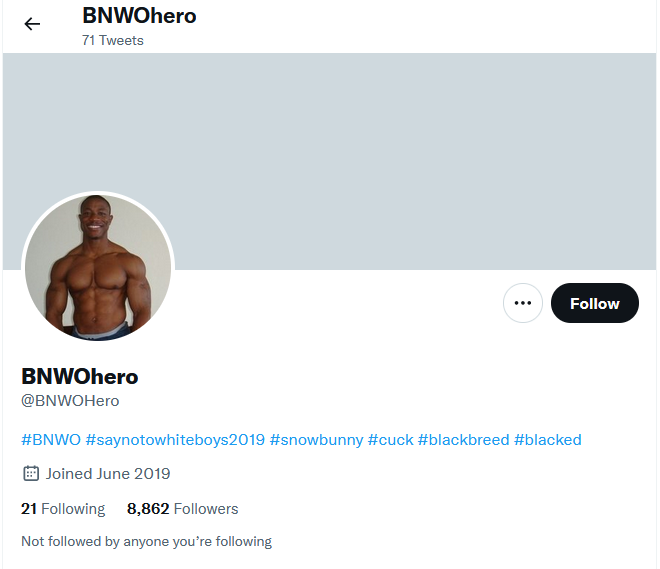Image resolution: width=660 pixels, height=569 pixels.
Task: Open the #snowbunny hashtag link
Action: pyautogui.click(x=316, y=440)
